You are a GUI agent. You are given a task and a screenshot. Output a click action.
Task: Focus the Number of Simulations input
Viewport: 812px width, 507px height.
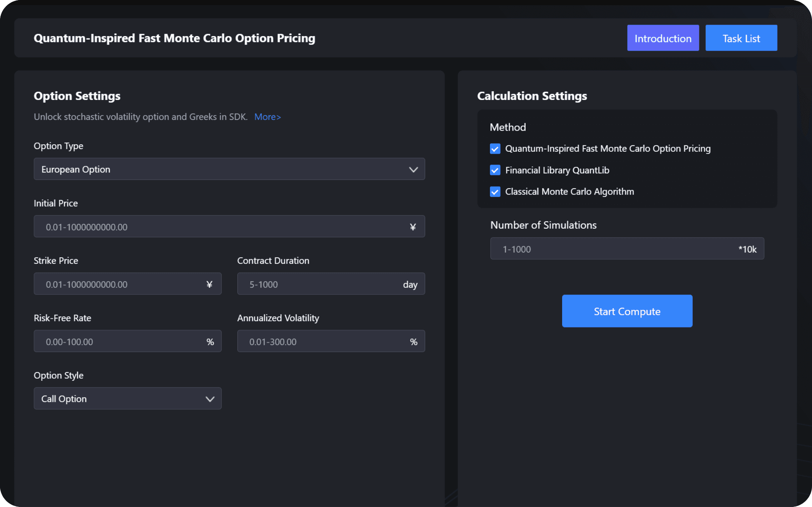[627, 248]
